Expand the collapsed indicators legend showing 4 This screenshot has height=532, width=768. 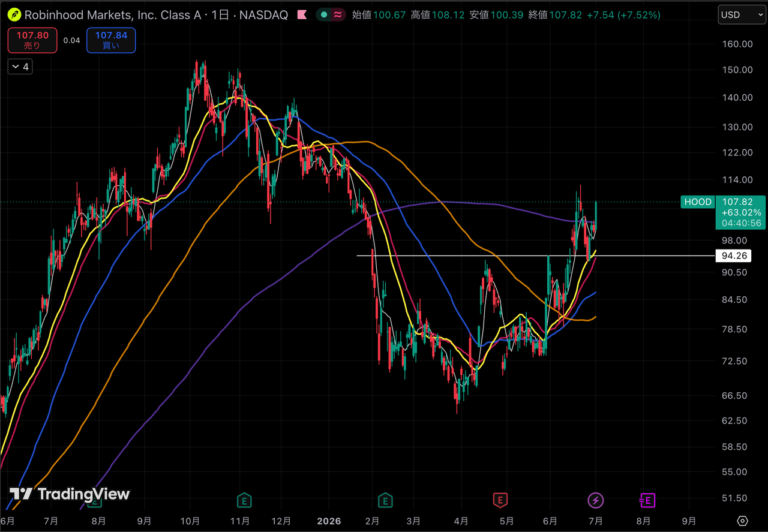[20, 67]
